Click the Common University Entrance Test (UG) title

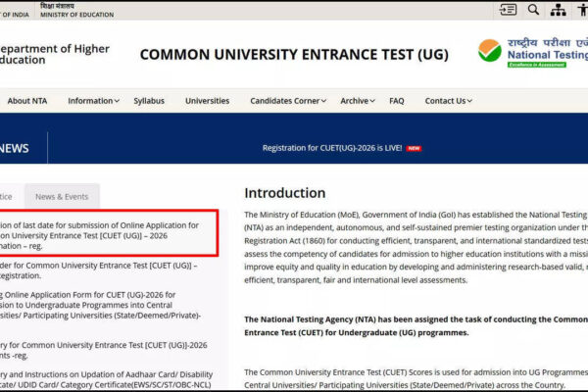(x=294, y=55)
